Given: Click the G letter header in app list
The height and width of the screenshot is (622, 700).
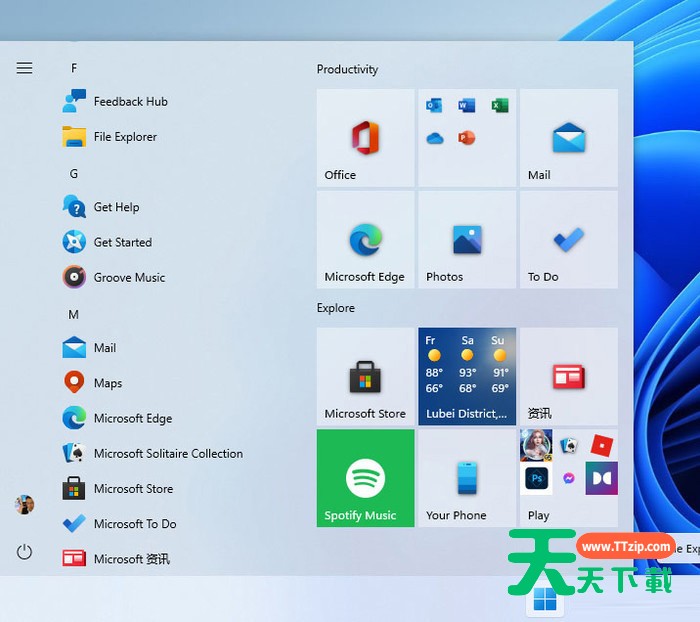Looking at the screenshot, I should pyautogui.click(x=74, y=174).
